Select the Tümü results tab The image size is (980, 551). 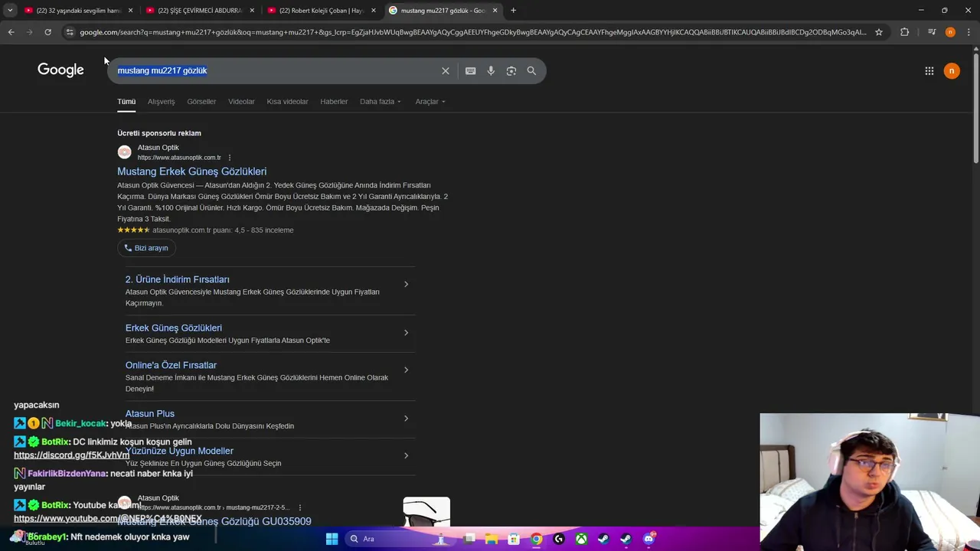(126, 102)
